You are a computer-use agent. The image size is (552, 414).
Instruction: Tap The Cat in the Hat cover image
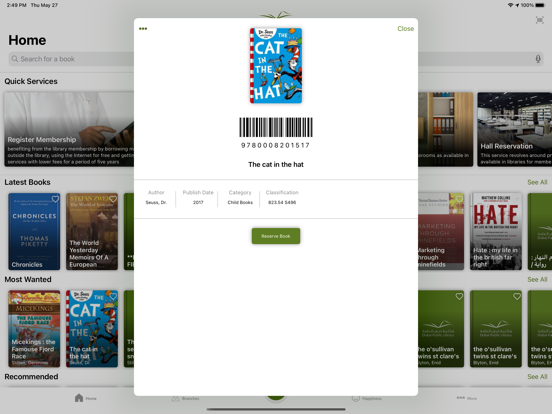[x=276, y=65]
